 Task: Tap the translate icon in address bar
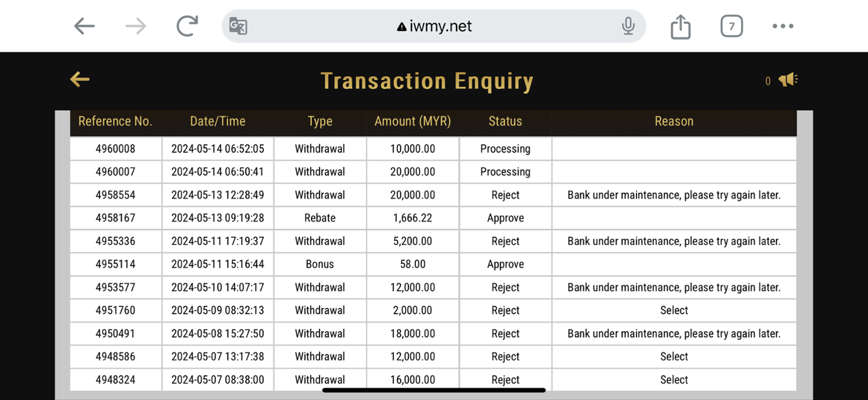point(238,26)
